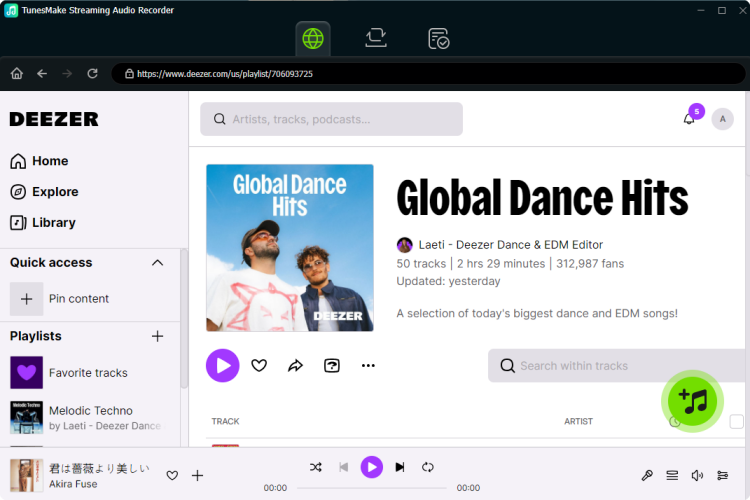
Task: Skip to the next track
Action: (400, 467)
